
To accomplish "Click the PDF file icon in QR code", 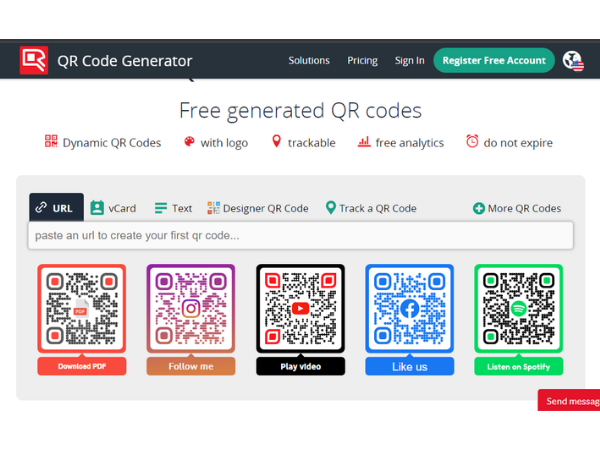I will pyautogui.click(x=81, y=308).
